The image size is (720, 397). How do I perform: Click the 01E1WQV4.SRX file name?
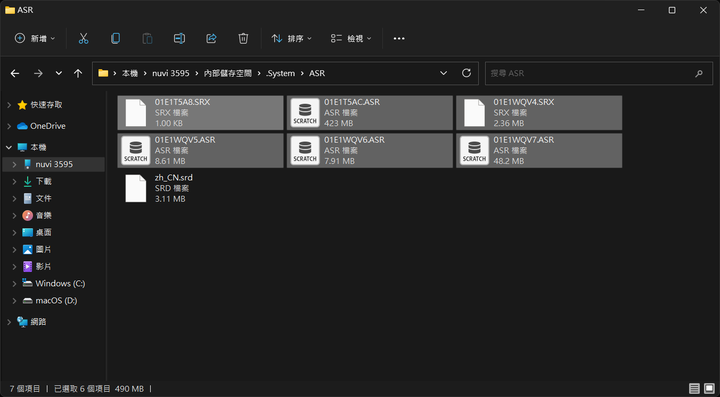click(x=524, y=102)
